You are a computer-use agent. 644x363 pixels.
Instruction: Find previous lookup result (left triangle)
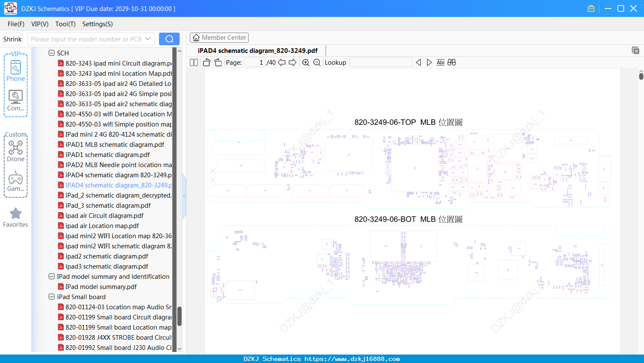coord(418,63)
